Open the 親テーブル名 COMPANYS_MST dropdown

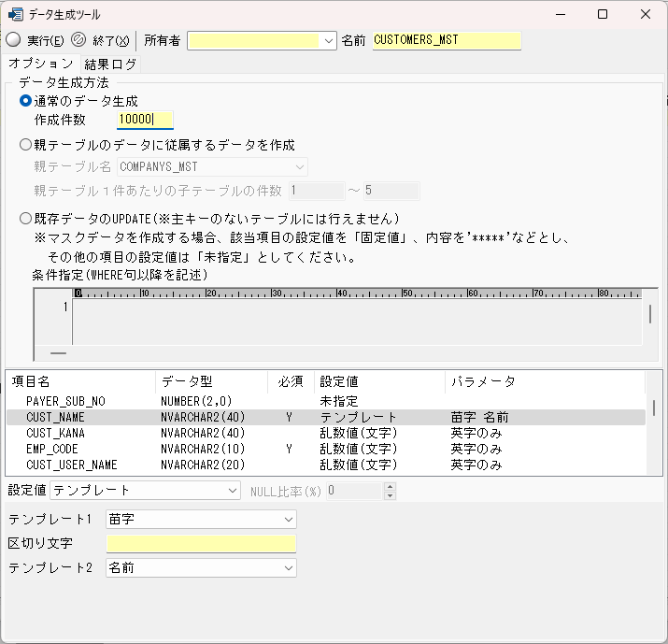[300, 166]
